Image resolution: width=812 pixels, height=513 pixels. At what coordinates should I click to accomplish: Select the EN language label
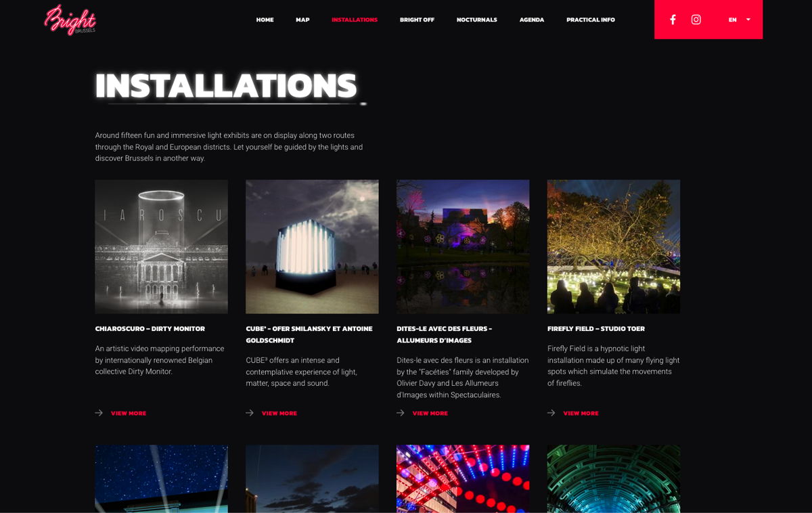732,20
